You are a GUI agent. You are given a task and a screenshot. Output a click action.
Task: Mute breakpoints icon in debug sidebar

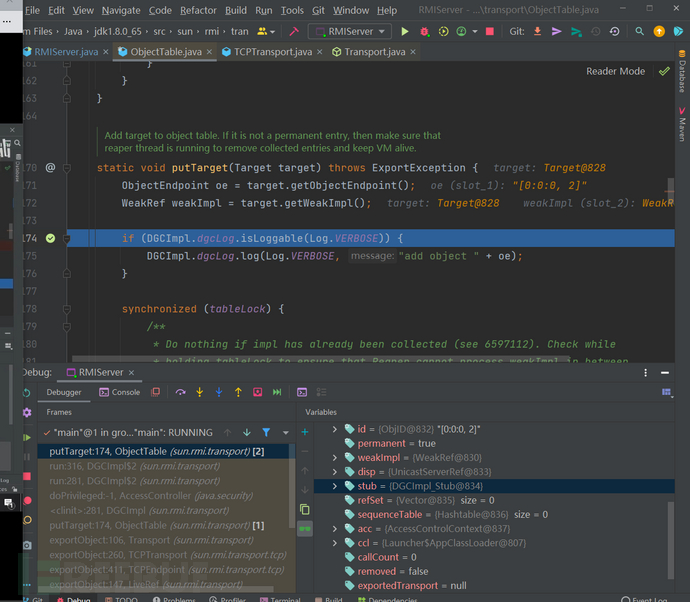(x=27, y=520)
